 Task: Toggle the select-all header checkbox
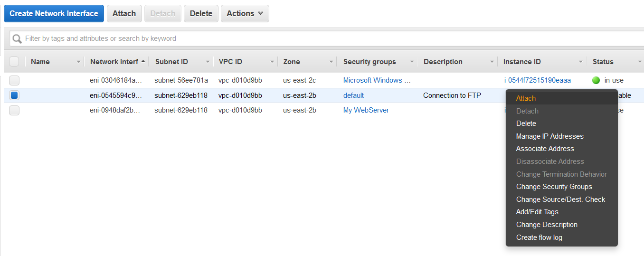point(14,61)
